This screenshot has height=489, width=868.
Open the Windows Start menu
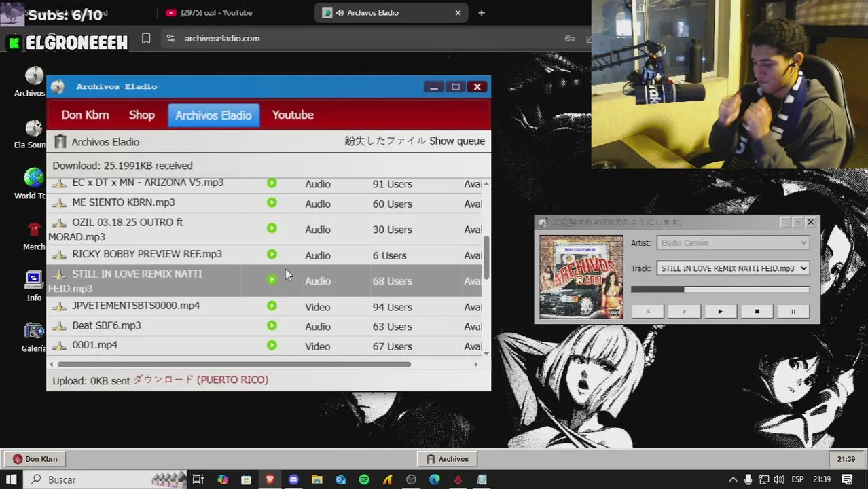click(11, 479)
